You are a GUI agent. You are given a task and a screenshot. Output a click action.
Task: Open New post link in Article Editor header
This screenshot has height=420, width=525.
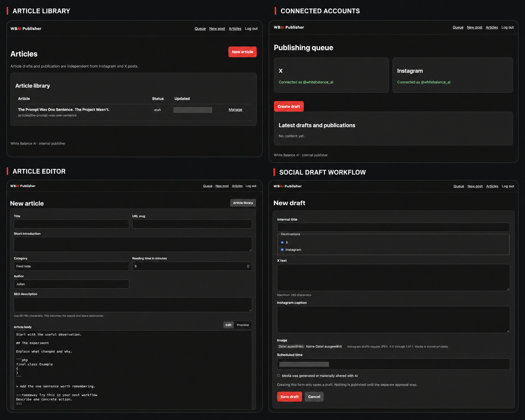[x=222, y=186]
